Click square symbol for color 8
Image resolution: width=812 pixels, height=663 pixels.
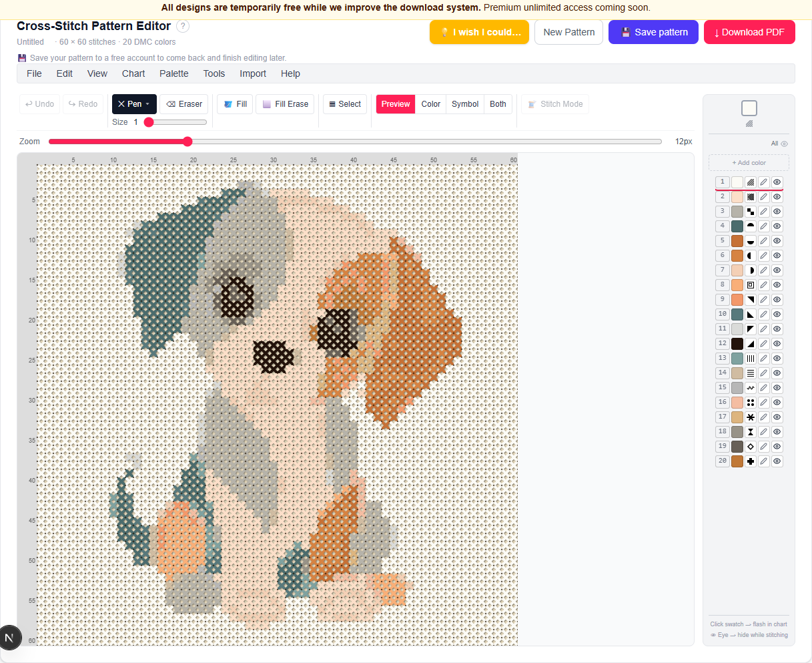tap(751, 285)
